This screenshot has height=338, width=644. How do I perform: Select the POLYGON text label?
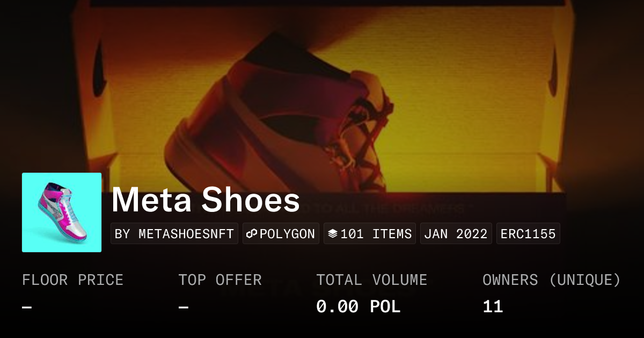pyautogui.click(x=287, y=234)
